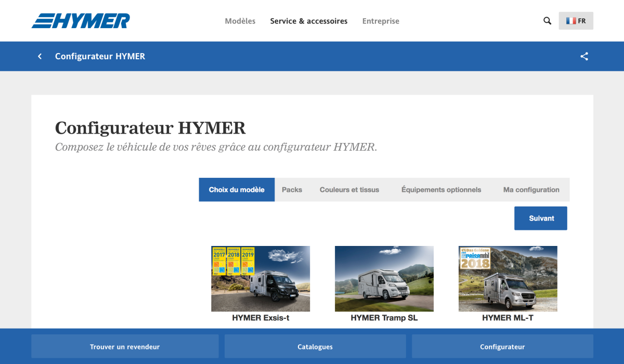Go back with the left chevron
Viewport: 624px width, 364px height.
tap(40, 56)
